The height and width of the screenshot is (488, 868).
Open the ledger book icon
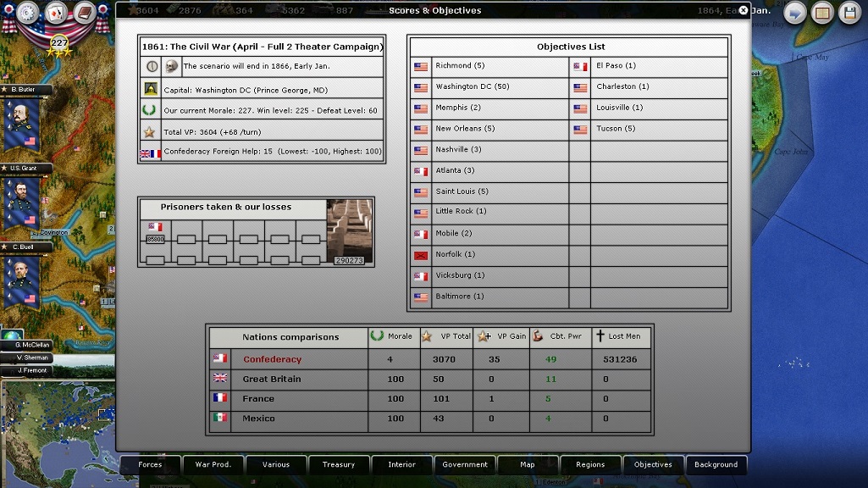[83, 13]
